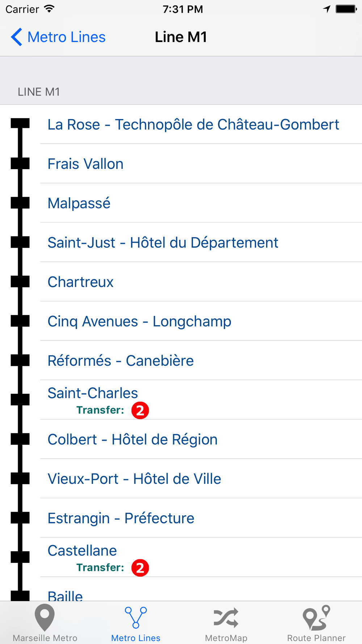
Task: Tap the red line 2 transfer badge at Castellane
Action: pyautogui.click(x=140, y=568)
